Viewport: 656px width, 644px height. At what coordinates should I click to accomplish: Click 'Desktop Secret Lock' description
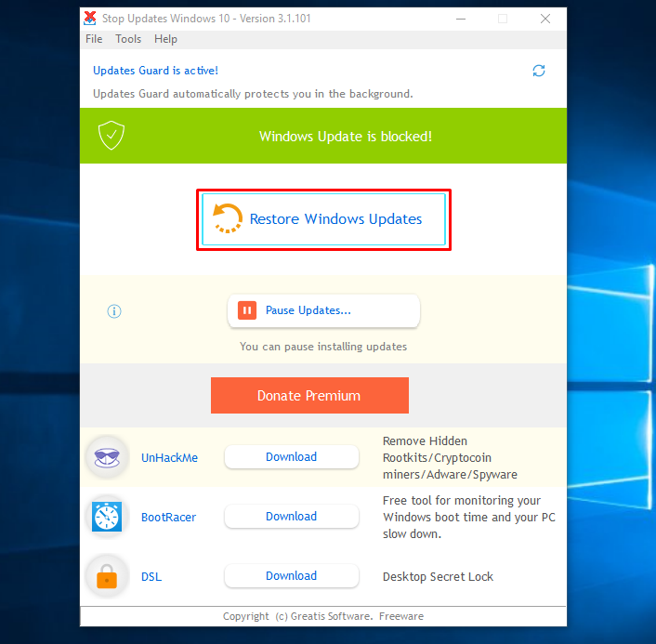point(438,577)
